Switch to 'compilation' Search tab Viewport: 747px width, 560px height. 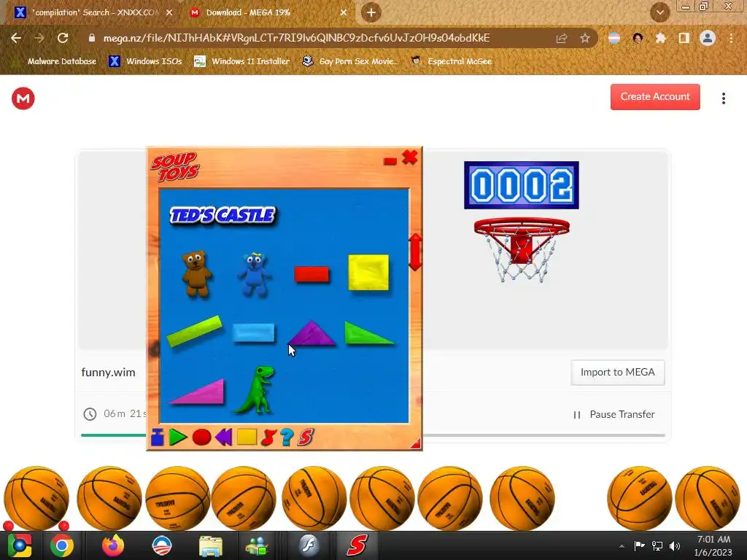[93, 12]
